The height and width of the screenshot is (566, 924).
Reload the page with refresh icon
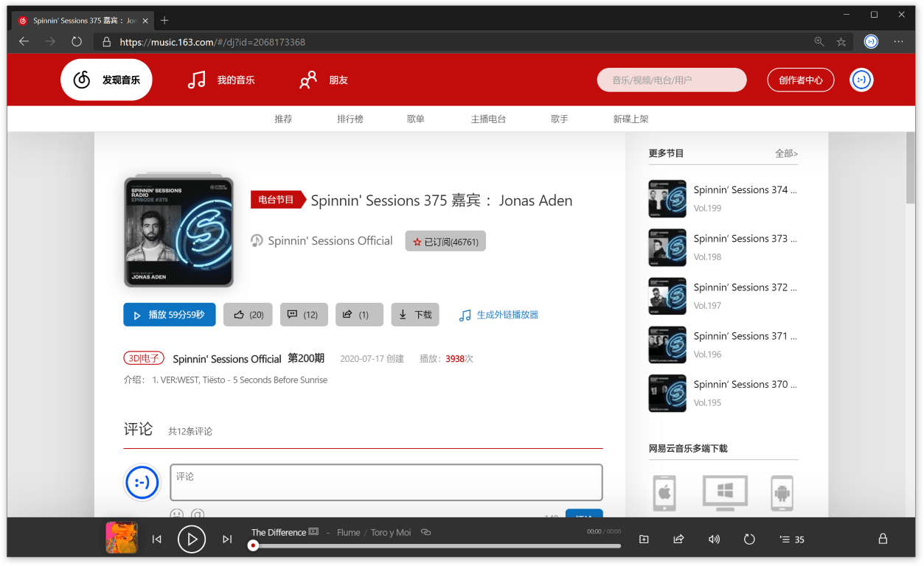click(x=77, y=42)
